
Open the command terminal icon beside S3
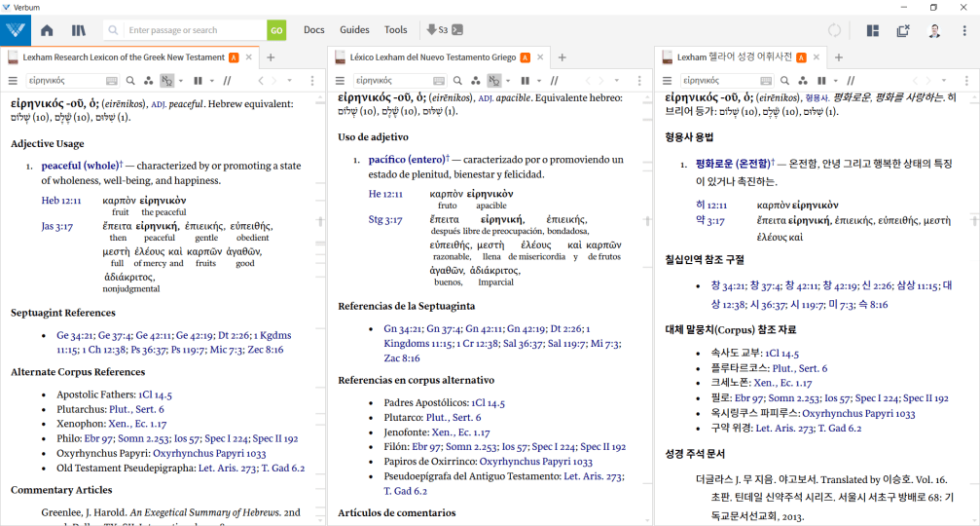click(x=457, y=30)
